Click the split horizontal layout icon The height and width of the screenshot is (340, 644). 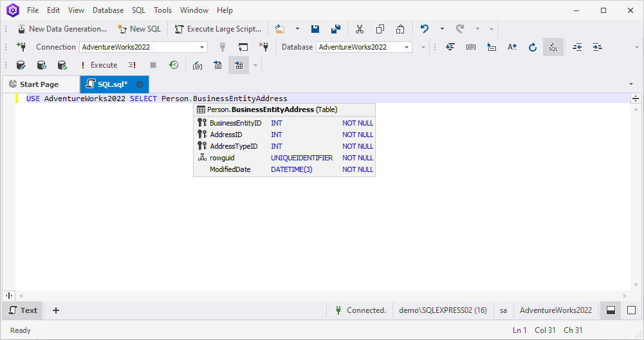(x=611, y=310)
